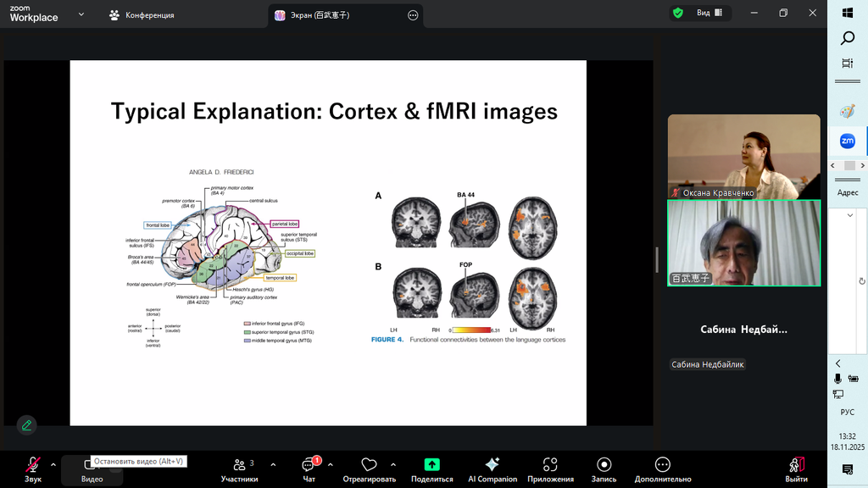
Task: Click the green Share screen icon
Action: coord(431,465)
